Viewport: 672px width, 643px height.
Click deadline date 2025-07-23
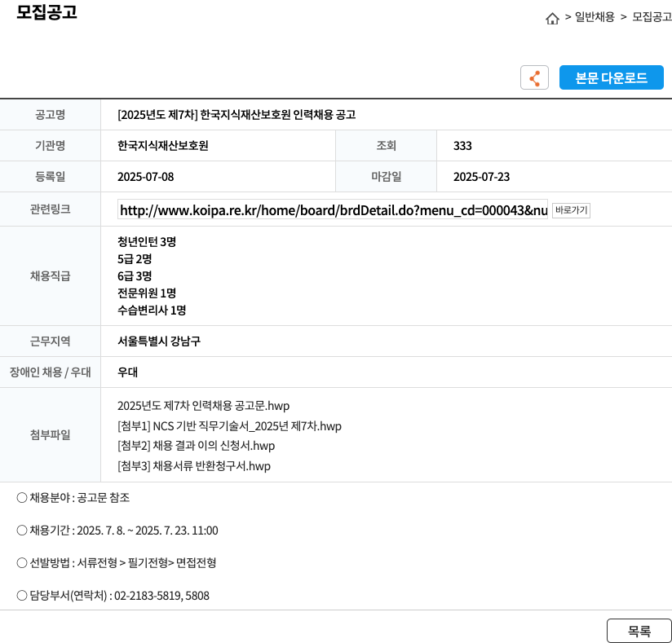pos(482,177)
